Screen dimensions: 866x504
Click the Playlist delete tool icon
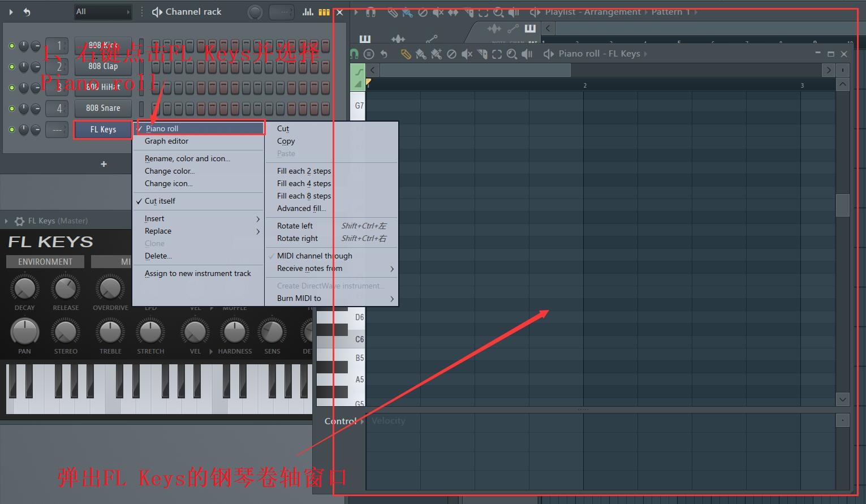click(423, 11)
